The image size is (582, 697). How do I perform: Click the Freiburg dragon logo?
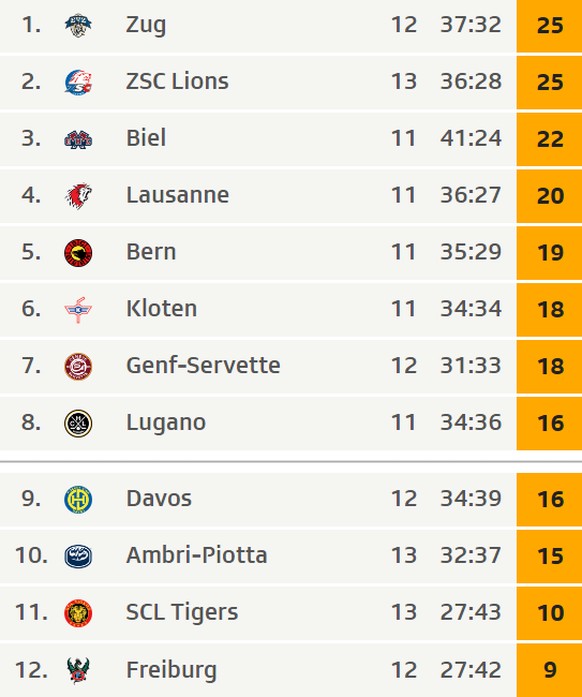78,670
